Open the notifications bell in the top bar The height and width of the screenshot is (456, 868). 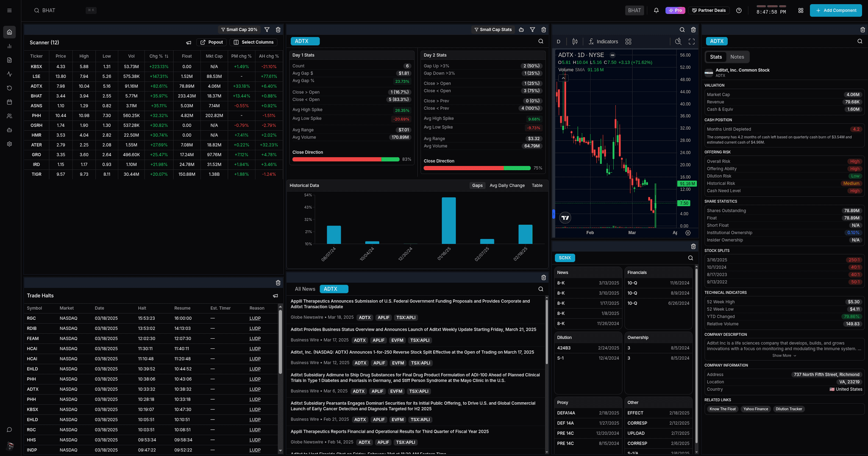click(656, 11)
